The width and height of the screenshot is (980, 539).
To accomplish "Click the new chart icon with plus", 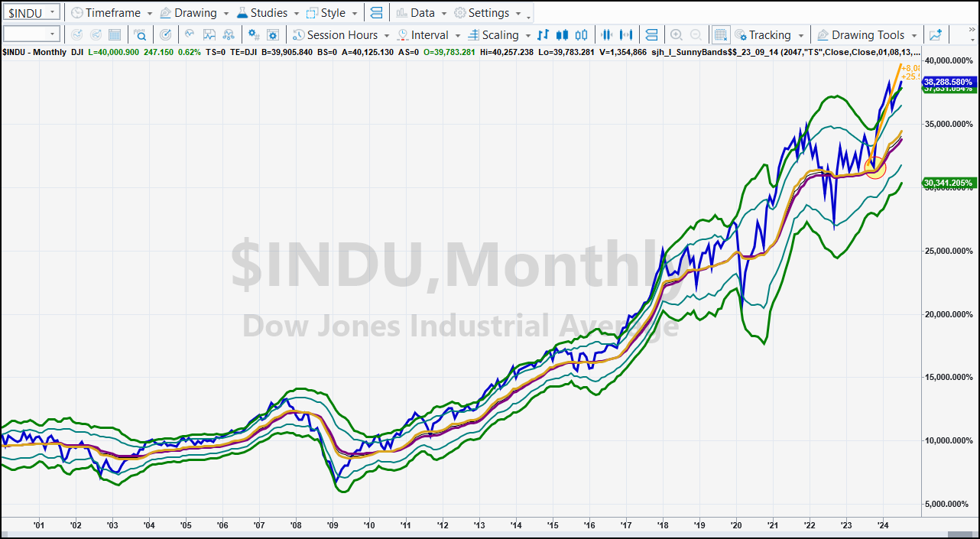I will (x=936, y=35).
